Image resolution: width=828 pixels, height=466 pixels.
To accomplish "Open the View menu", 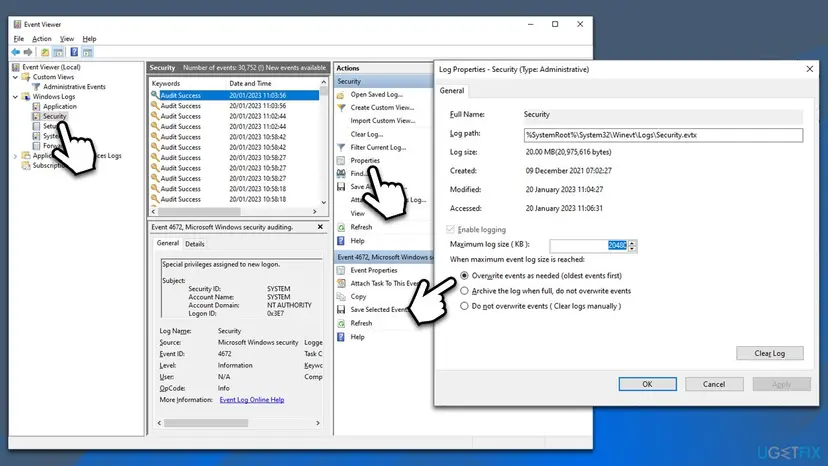I will 67,39.
